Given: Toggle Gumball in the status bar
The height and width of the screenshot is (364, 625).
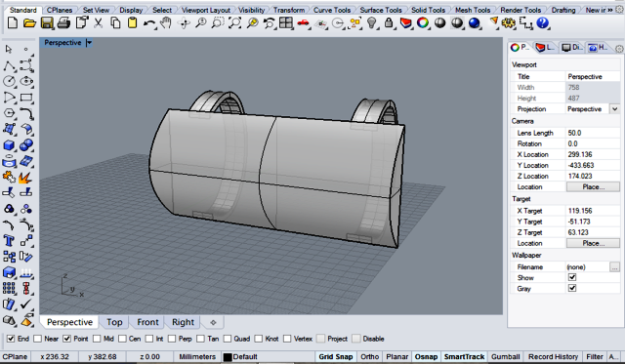Looking at the screenshot, I should pos(506,357).
